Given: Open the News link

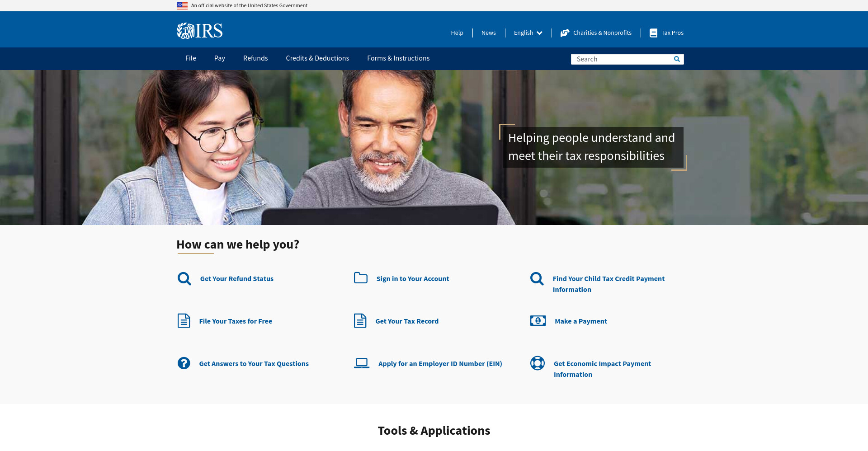Looking at the screenshot, I should (489, 33).
